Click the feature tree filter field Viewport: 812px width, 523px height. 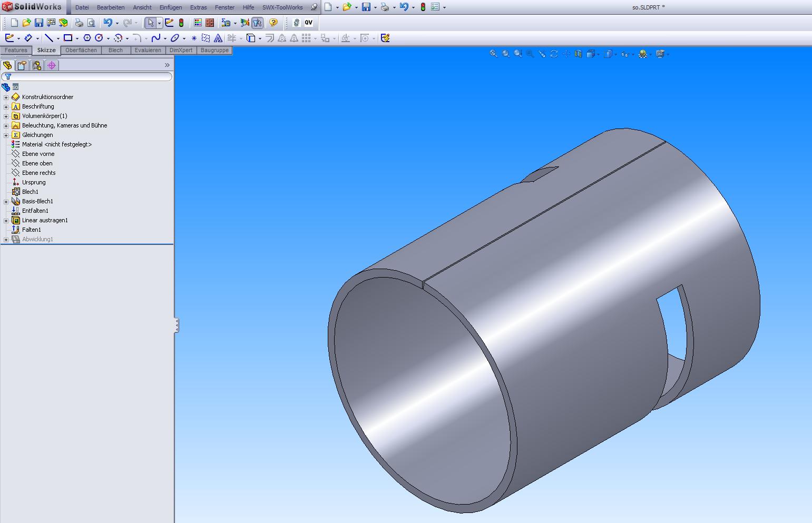click(87, 77)
